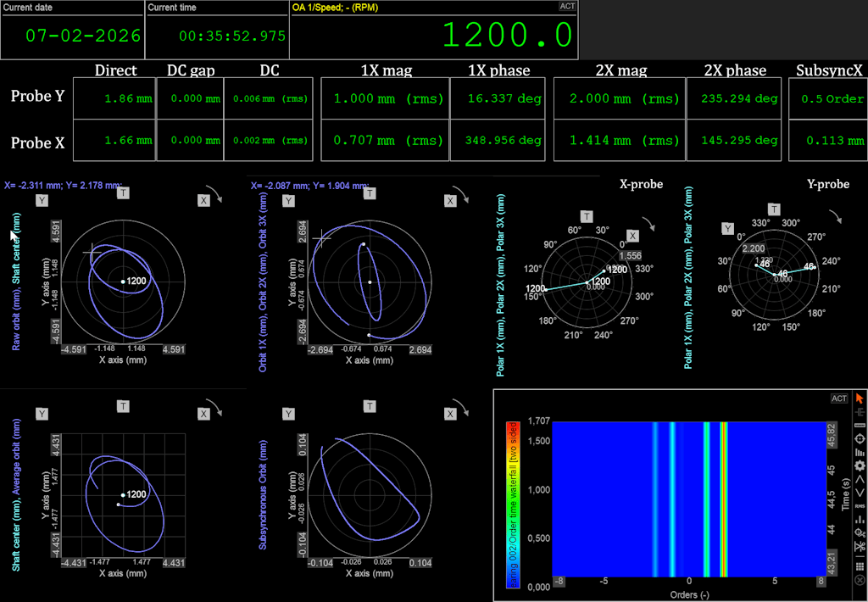Select the 2X phase value 145.295 deg
The width and height of the screenshot is (868, 602).
pyautogui.click(x=739, y=140)
